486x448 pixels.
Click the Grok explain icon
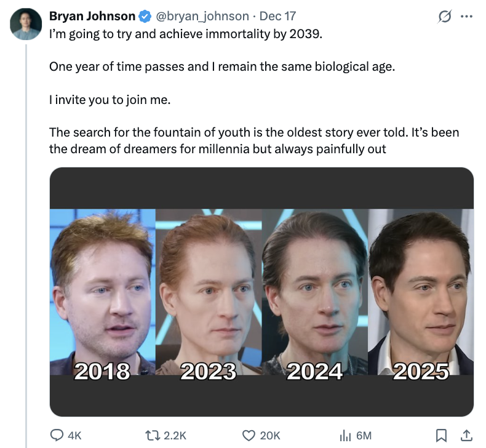coord(444,17)
